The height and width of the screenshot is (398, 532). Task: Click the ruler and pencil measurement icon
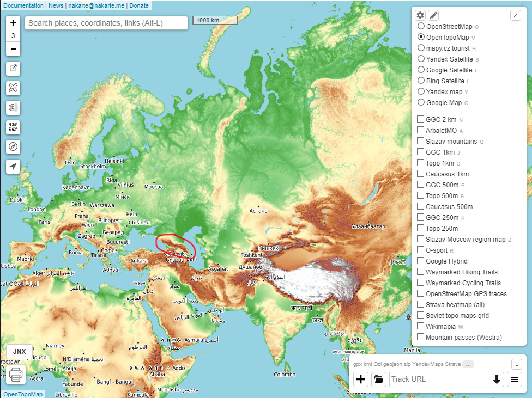coord(14,88)
